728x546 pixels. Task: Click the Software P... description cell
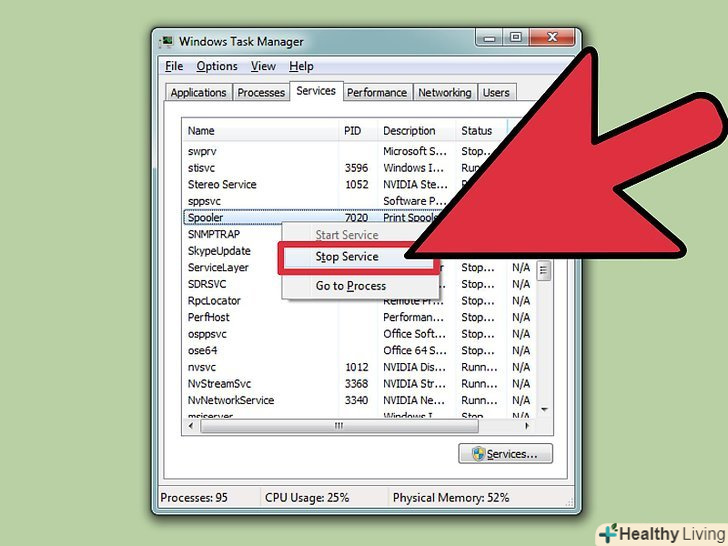tap(415, 202)
